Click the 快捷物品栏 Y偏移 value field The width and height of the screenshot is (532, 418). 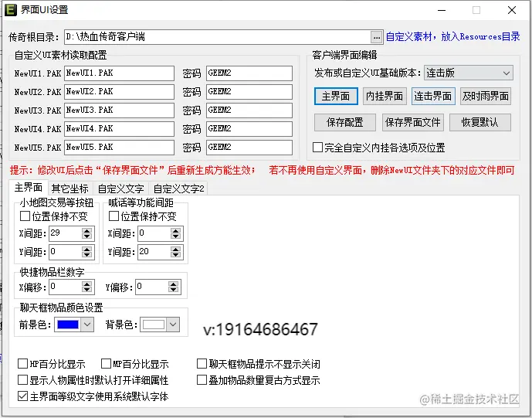point(152,287)
